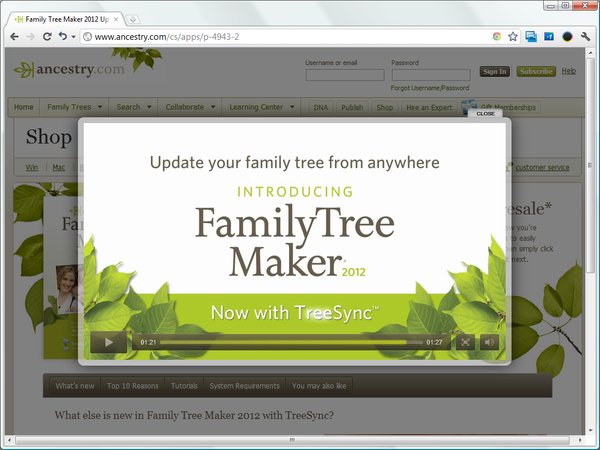Switch to the Top 10 Reasons tab

tap(132, 386)
